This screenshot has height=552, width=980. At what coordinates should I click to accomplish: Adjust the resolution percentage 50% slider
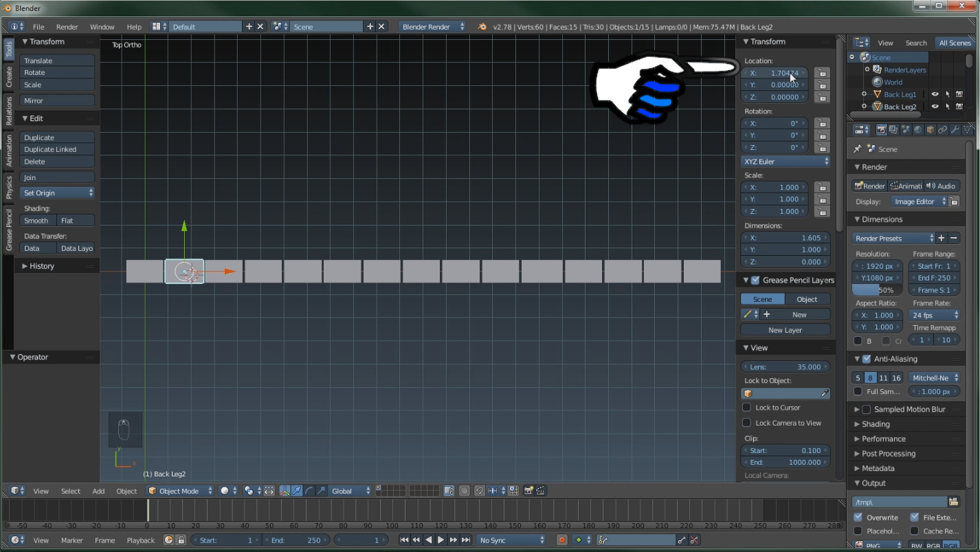(877, 290)
